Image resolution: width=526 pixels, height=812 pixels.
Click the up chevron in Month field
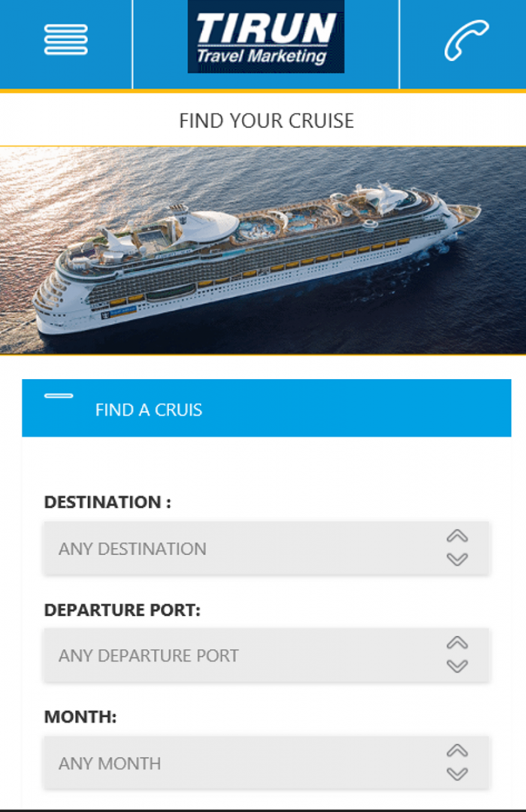[x=457, y=750]
